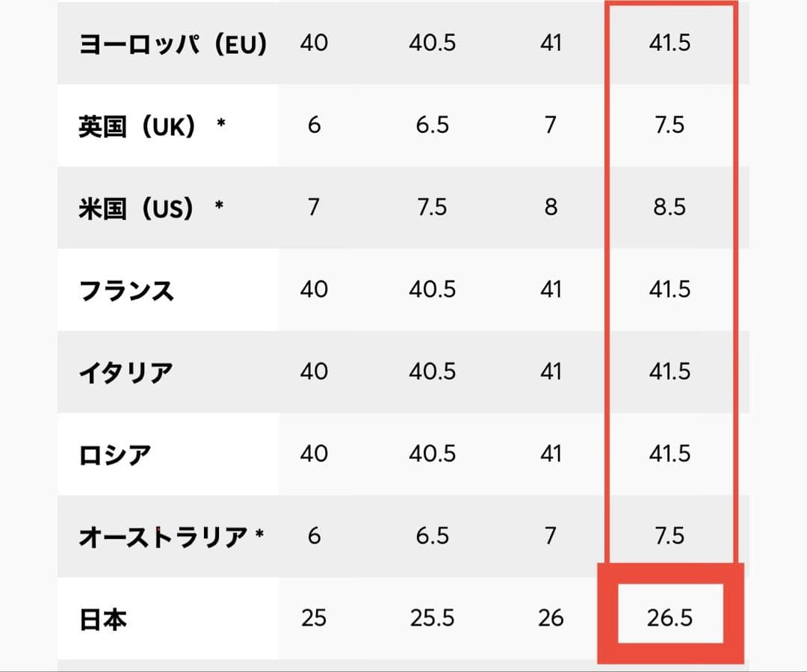Select 26 in the 日本 row
This screenshot has width=807, height=672.
coord(551,618)
